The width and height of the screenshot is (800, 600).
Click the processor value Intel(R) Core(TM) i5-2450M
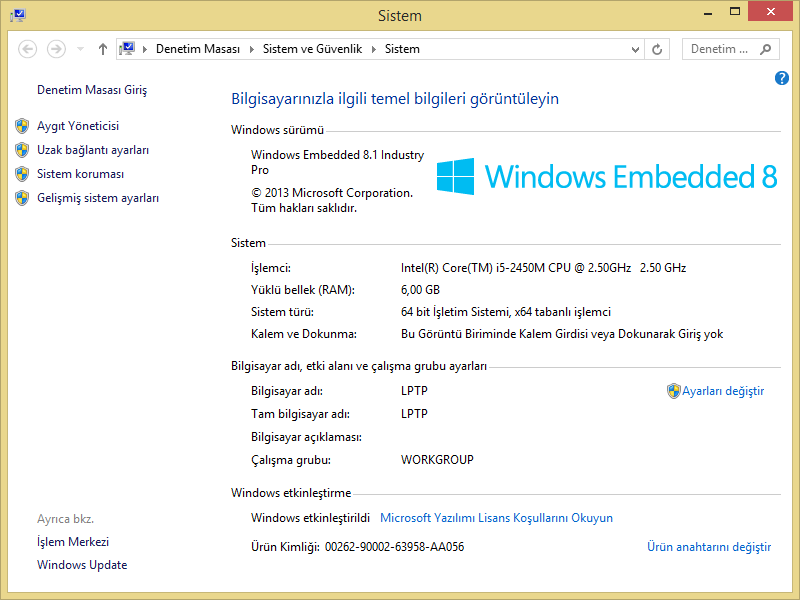pos(543,268)
